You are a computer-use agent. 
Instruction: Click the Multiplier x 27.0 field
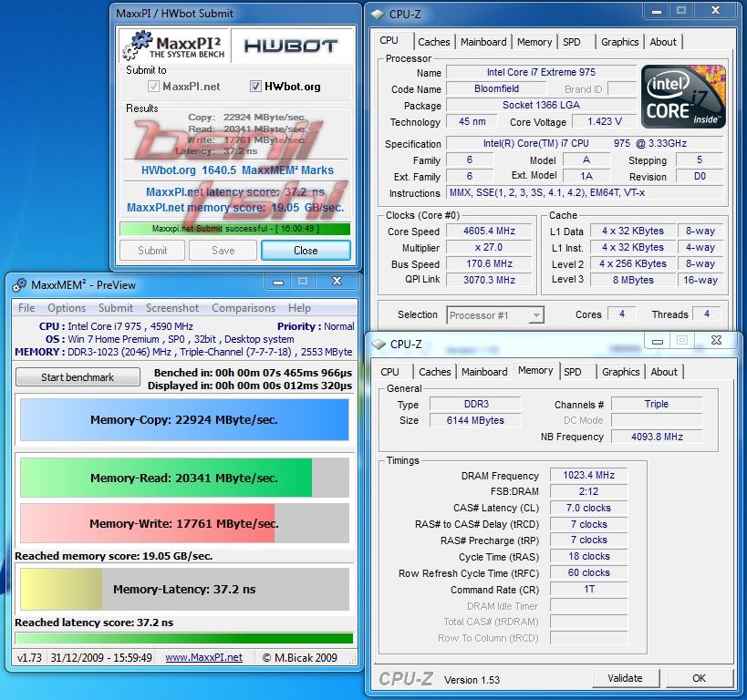[x=489, y=247]
